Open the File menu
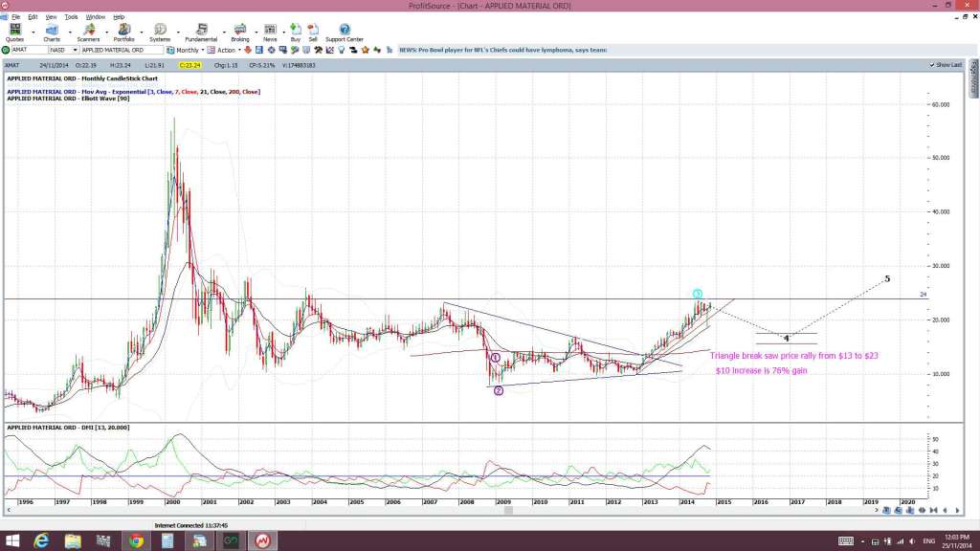980x551 pixels. (x=15, y=17)
